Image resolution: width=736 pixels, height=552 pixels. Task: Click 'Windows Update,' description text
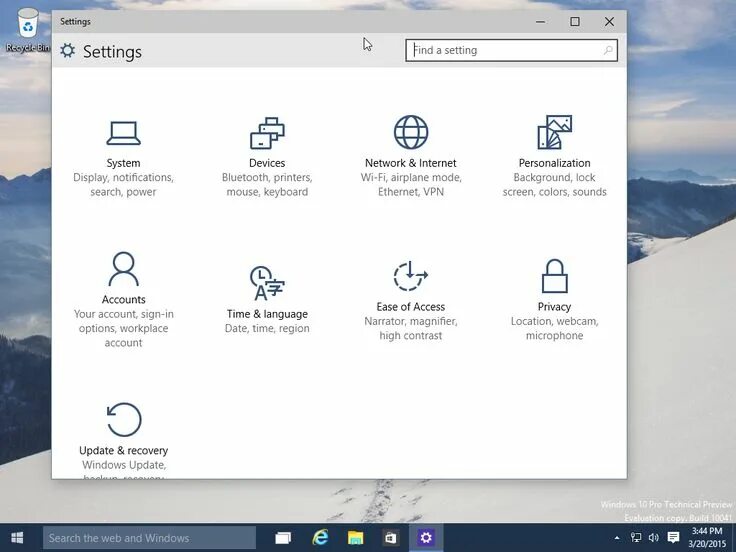pyautogui.click(x=124, y=465)
